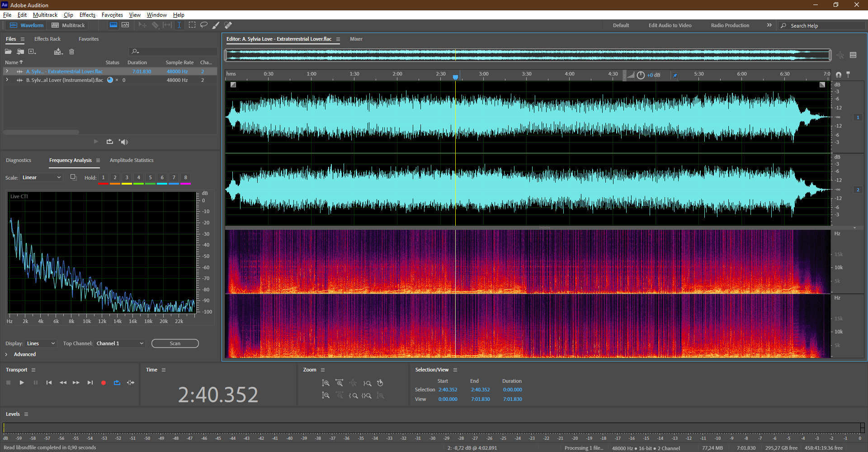This screenshot has width=868, height=452.
Task: Switch to the Multitrack view button
Action: pyautogui.click(x=68, y=25)
